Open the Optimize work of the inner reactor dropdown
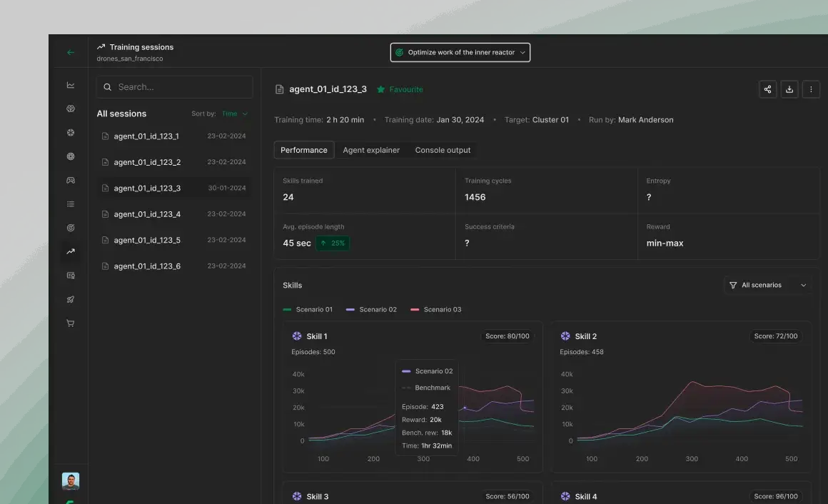 pos(460,52)
